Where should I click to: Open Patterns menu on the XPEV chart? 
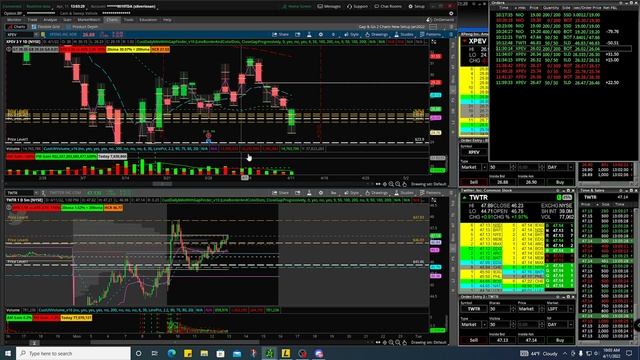click(x=430, y=35)
